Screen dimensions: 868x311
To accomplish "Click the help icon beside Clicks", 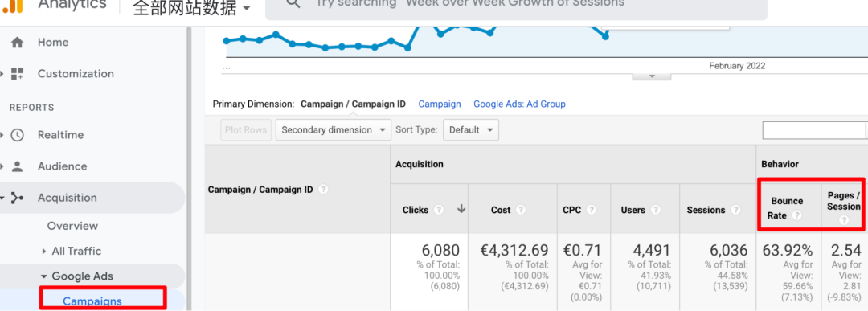I will pos(439,210).
